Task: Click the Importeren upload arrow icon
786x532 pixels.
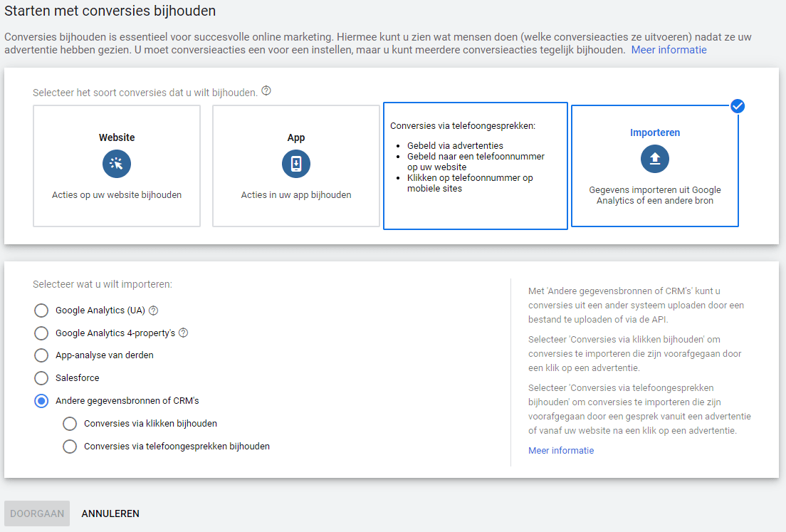Action: tap(655, 159)
